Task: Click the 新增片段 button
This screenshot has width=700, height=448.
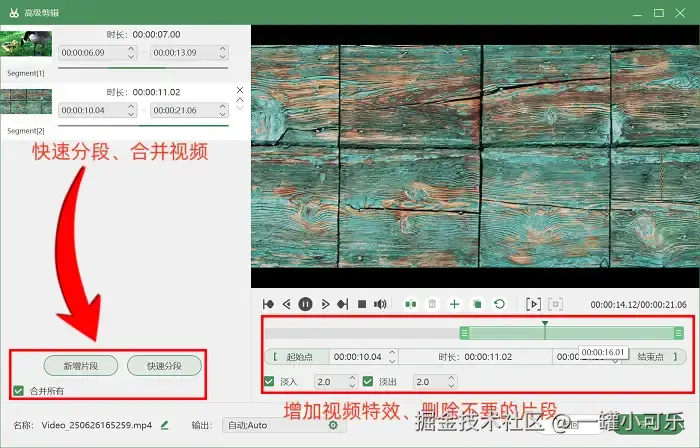Action: point(81,366)
